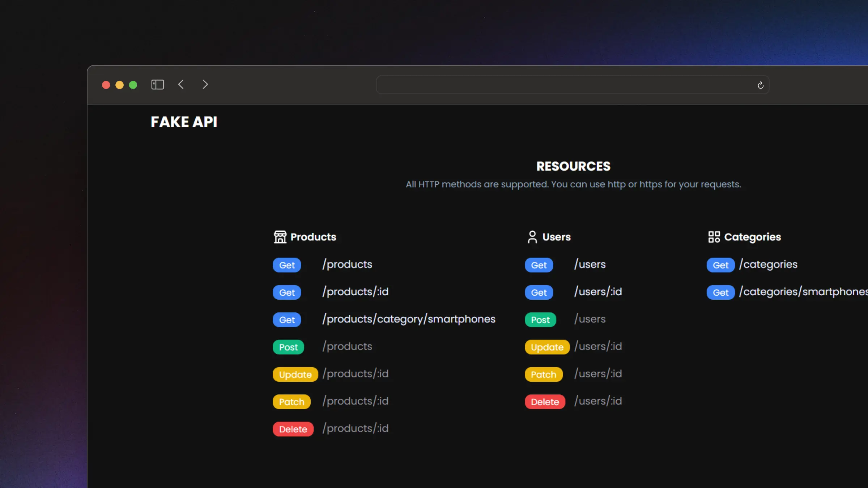Open the FAKE API logo link
868x488 pixels.
pyautogui.click(x=184, y=122)
